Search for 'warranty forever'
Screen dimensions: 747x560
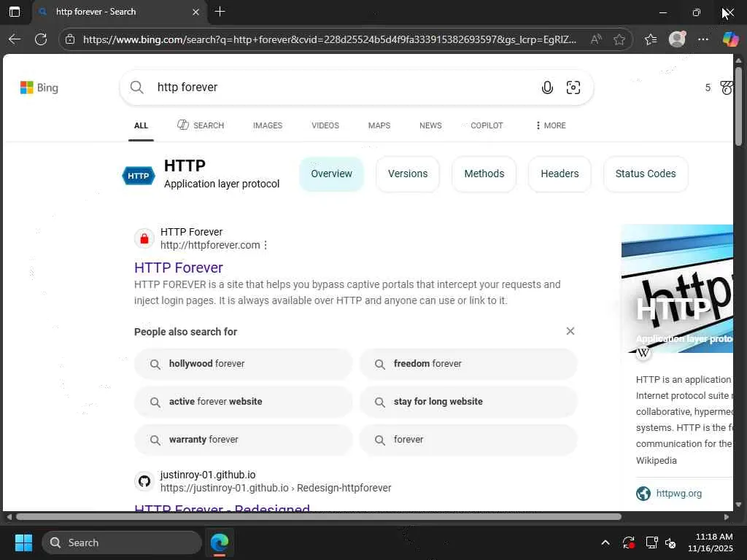(244, 440)
